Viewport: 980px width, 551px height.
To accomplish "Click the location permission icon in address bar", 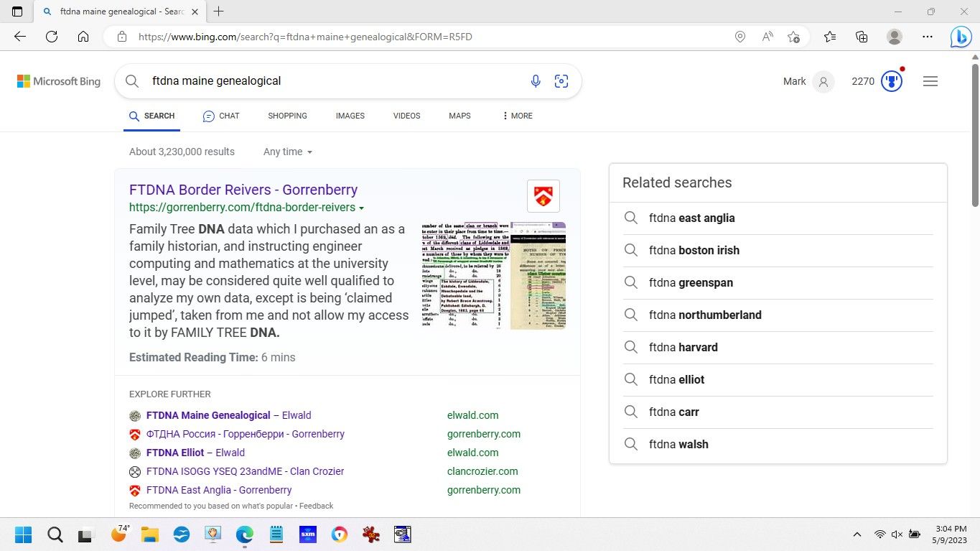I will click(x=740, y=37).
